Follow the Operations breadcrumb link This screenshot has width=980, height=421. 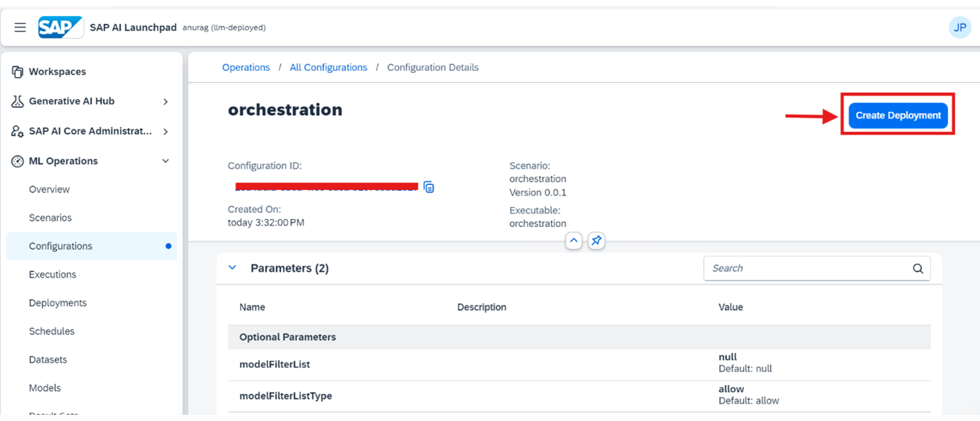click(246, 67)
